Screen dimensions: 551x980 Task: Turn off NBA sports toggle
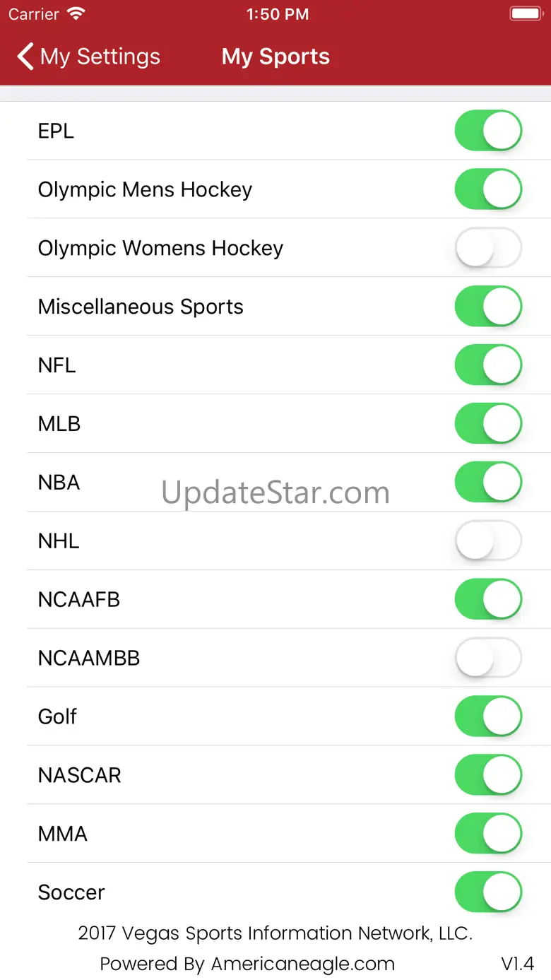[488, 483]
